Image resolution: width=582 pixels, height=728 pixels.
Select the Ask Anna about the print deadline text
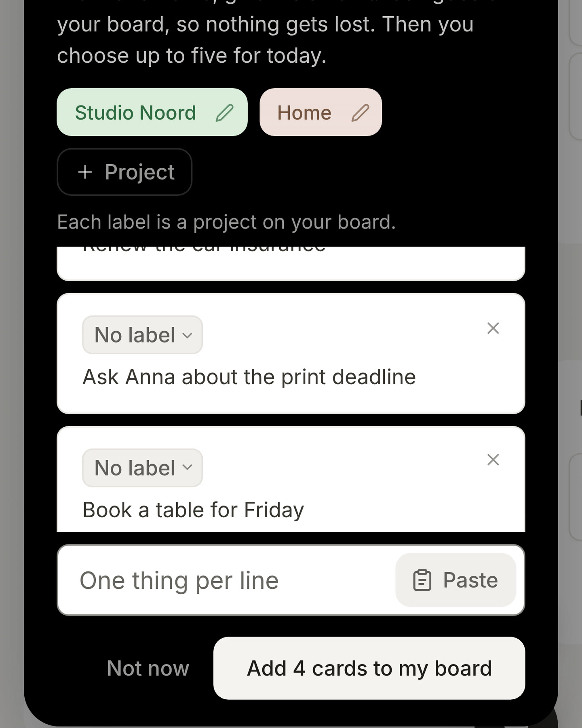(x=249, y=377)
